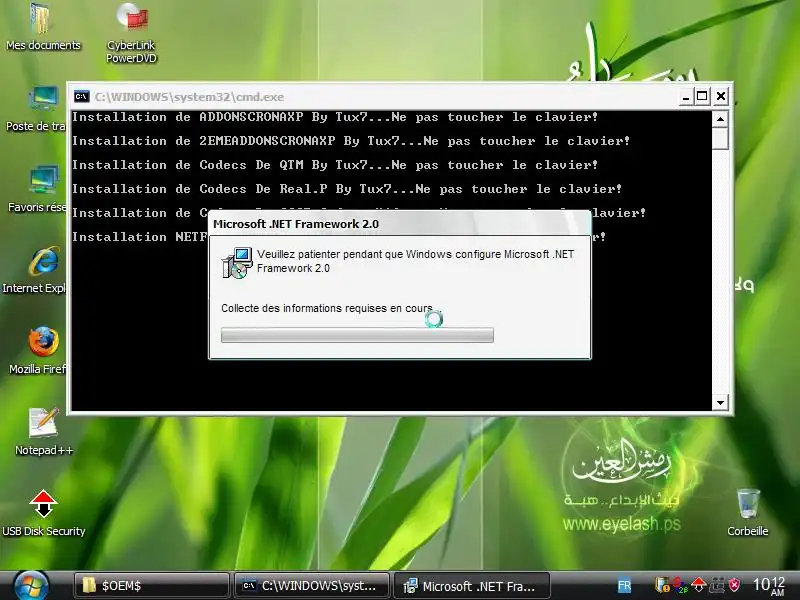Click the 'Veuillez patienter pendant que Windows configure' message
This screenshot has width=800, height=600.
415,261
